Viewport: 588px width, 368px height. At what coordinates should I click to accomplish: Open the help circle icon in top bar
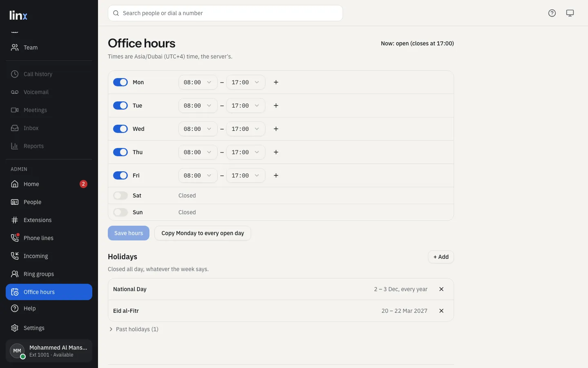point(552,13)
